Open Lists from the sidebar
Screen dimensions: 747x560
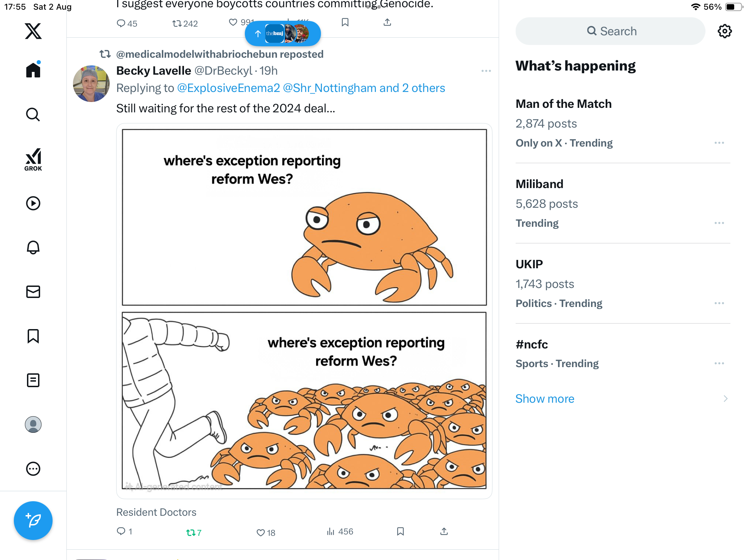(x=33, y=380)
